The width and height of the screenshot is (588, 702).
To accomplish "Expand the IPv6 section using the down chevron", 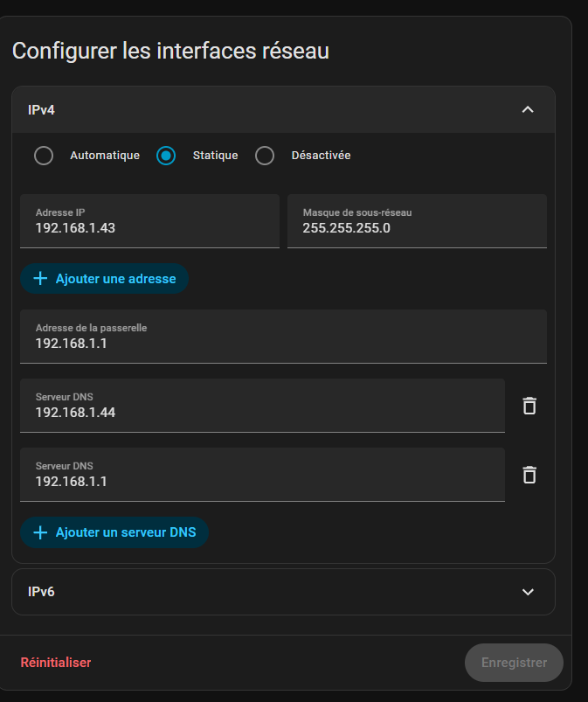I will click(527, 592).
